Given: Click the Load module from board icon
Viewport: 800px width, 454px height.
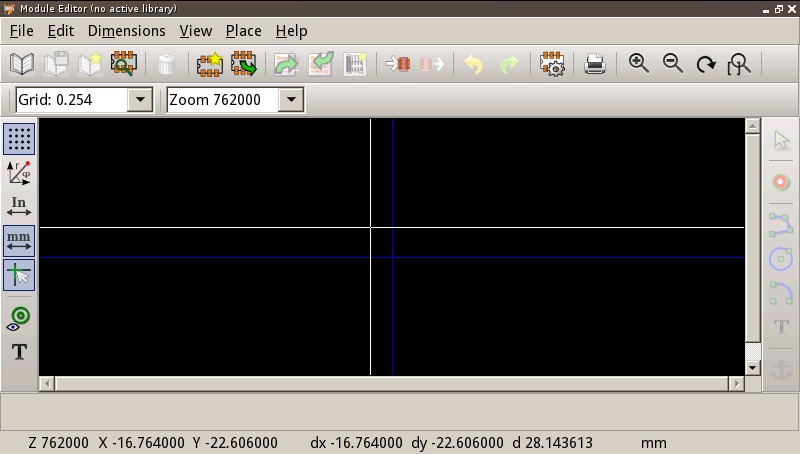Looking at the screenshot, I should pyautogui.click(x=286, y=64).
